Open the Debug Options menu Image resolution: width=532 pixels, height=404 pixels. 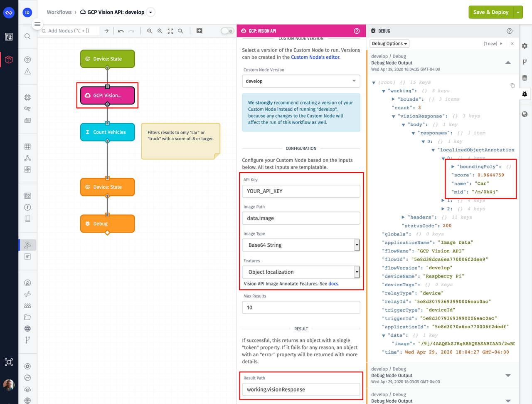[389, 44]
